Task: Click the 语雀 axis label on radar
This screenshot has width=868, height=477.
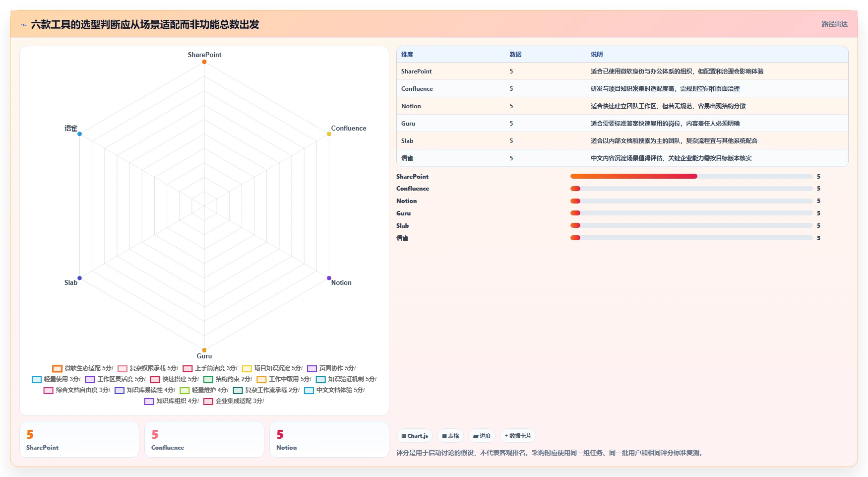Action: (x=71, y=128)
